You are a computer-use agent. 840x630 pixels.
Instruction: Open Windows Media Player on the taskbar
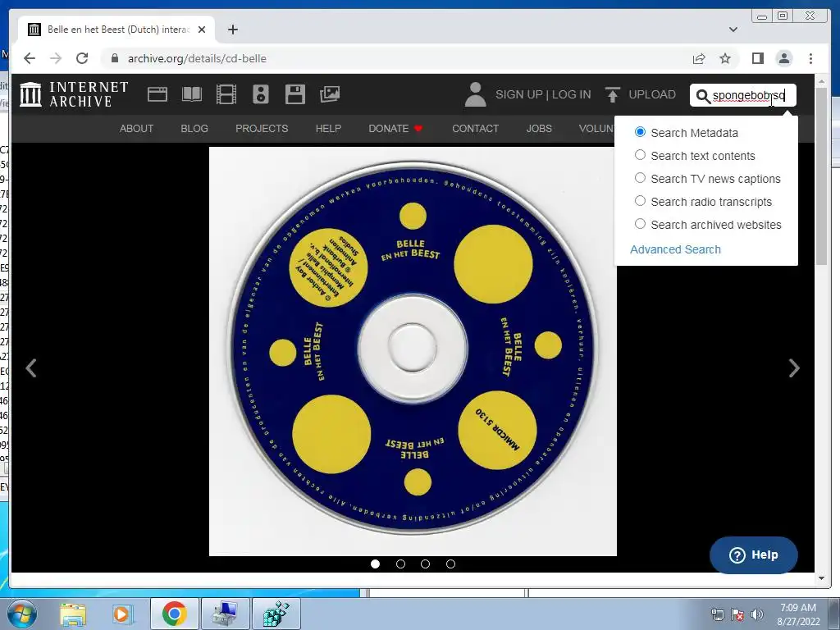pyautogui.click(x=121, y=614)
